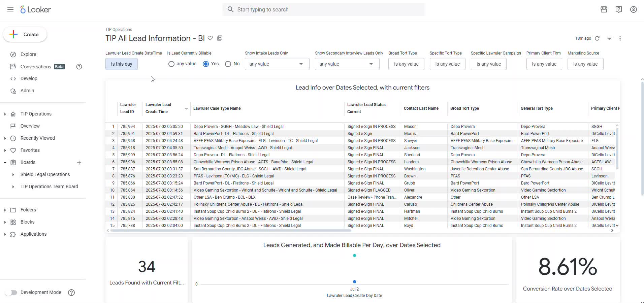
Task: Open dashboard actions three-dot menu
Action: (620, 38)
